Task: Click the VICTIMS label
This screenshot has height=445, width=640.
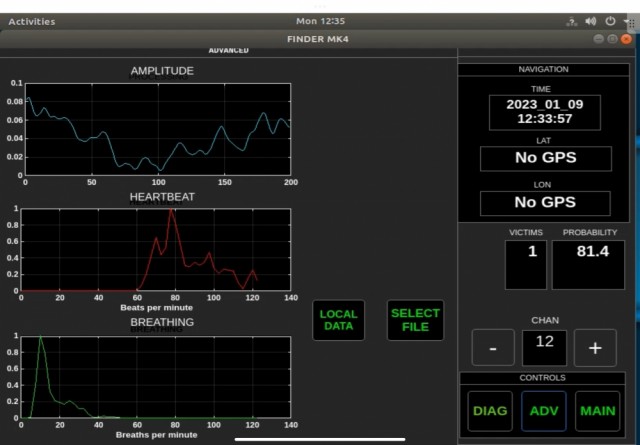Action: (526, 232)
